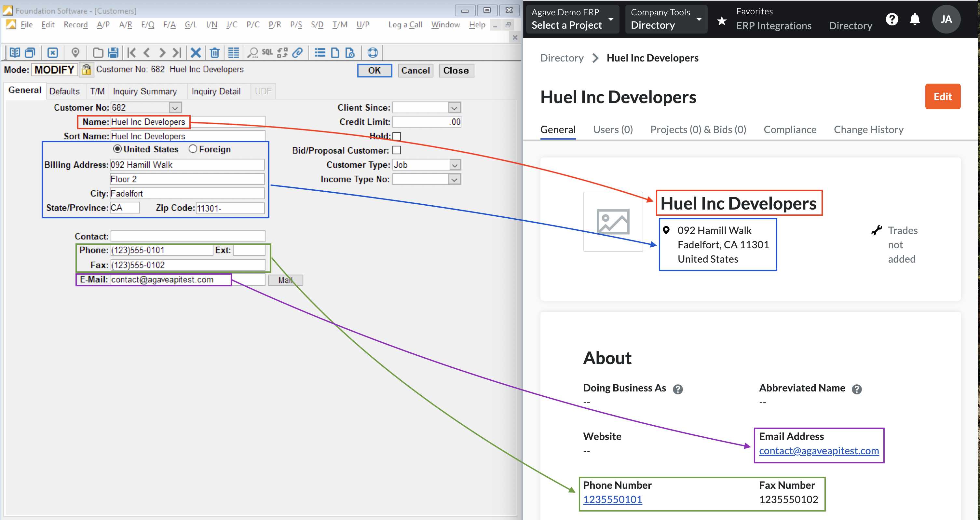Open the notifications bell icon

coord(915,19)
